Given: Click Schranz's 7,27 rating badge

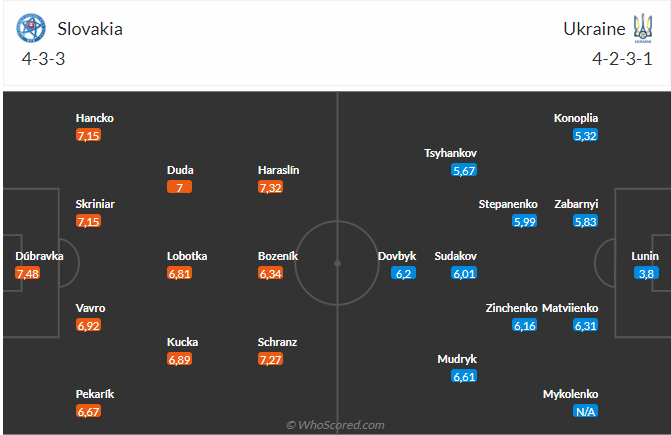Looking at the screenshot, I should (x=270, y=359).
